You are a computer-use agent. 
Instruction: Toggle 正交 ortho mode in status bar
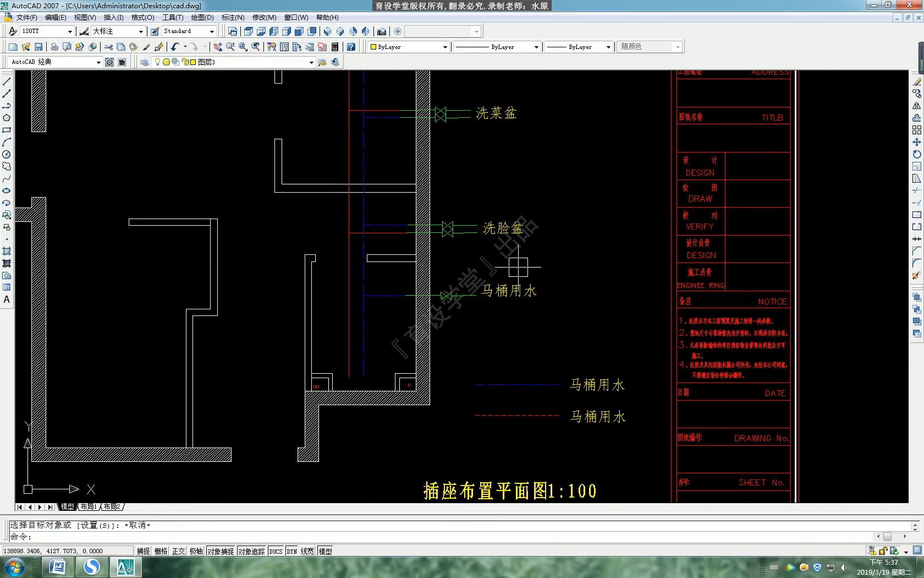click(179, 551)
